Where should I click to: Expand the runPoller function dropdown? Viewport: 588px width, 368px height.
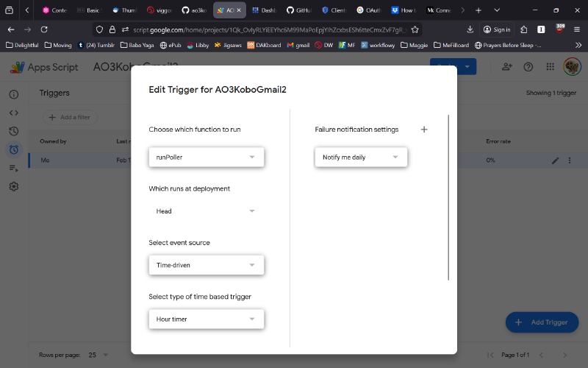click(x=206, y=157)
